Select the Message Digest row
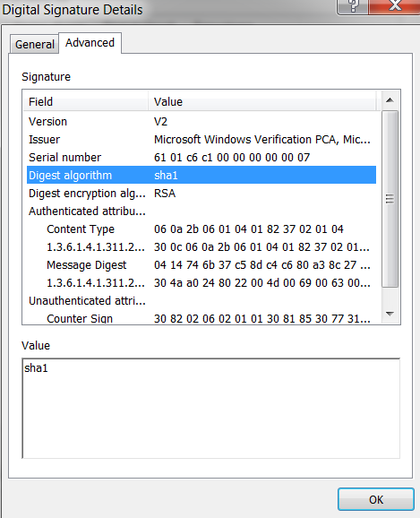The image size is (420, 518). 201,265
